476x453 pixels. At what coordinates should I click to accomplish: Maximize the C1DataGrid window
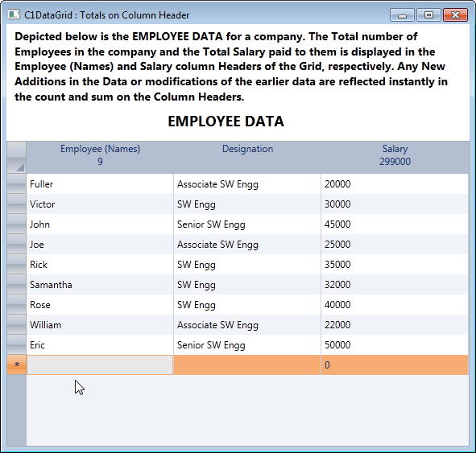(428, 15)
